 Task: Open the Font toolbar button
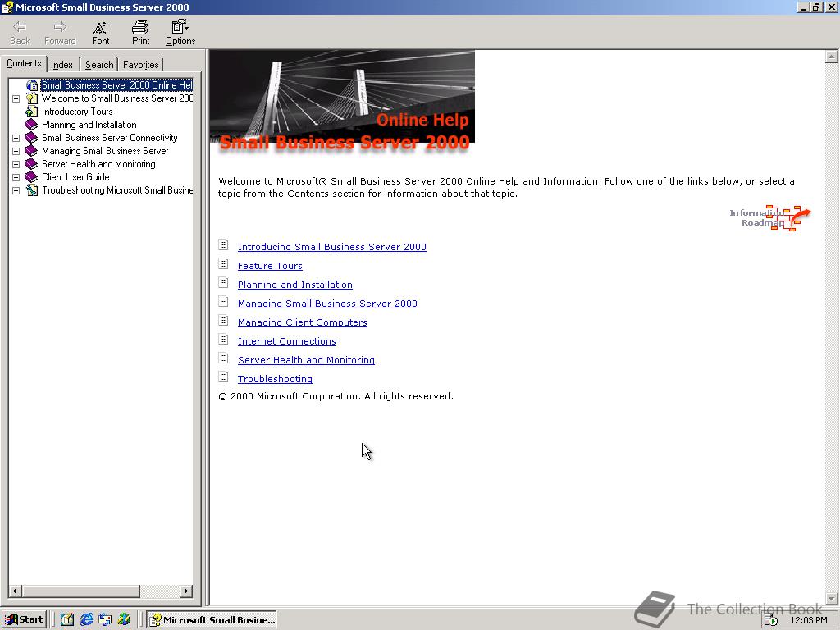click(100, 33)
